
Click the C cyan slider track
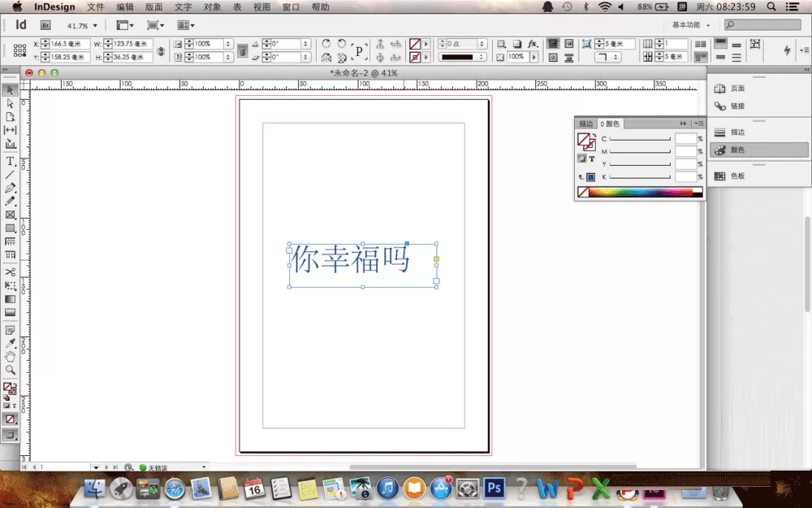coord(640,139)
